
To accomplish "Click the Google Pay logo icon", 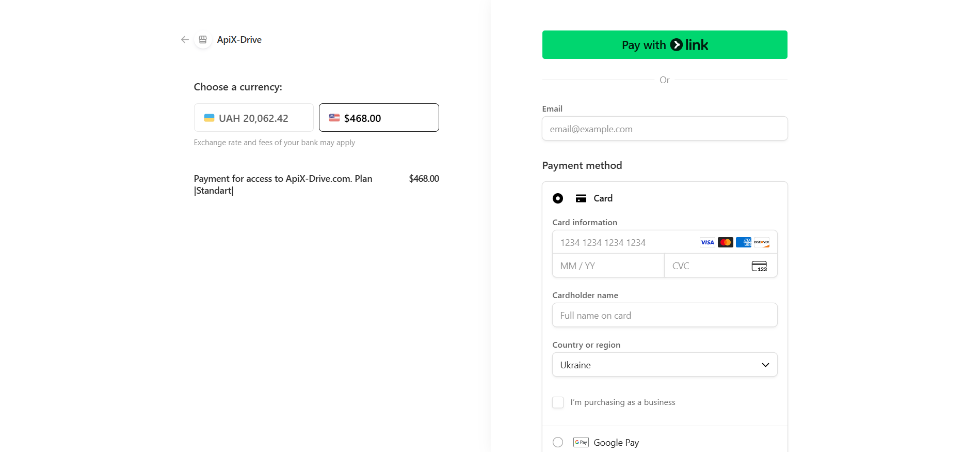I will [x=581, y=442].
